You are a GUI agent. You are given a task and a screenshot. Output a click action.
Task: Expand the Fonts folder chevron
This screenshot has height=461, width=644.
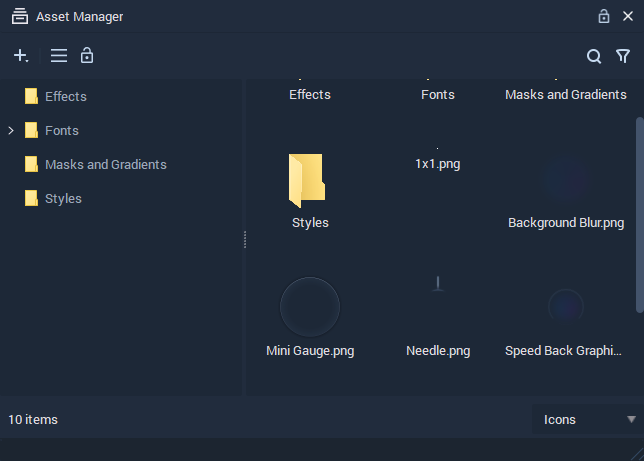11,131
